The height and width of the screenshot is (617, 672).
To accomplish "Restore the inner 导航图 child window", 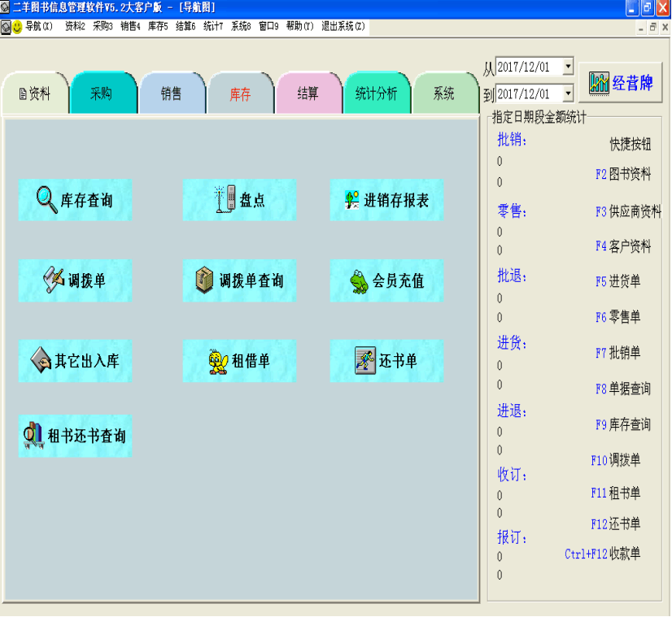I will 652,28.
